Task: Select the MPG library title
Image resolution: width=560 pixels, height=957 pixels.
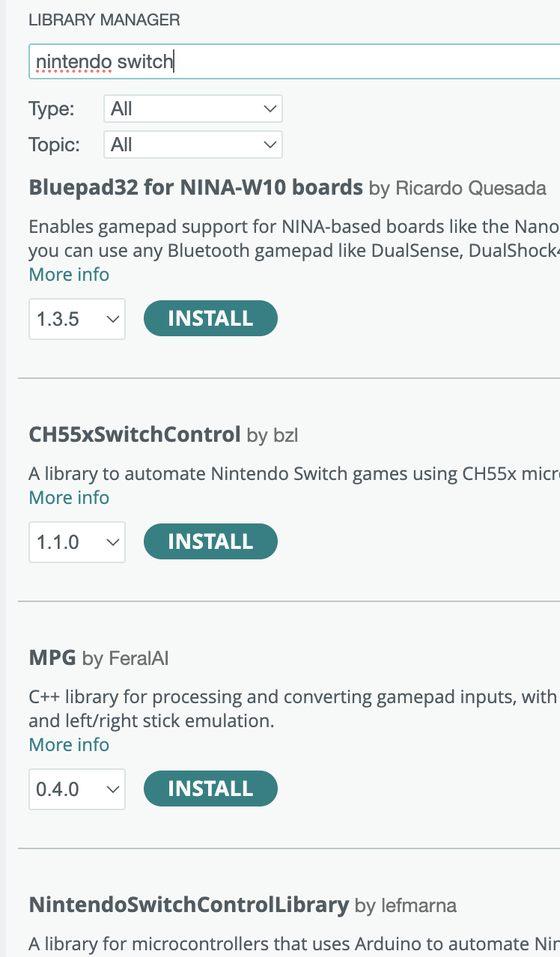Action: click(52, 659)
